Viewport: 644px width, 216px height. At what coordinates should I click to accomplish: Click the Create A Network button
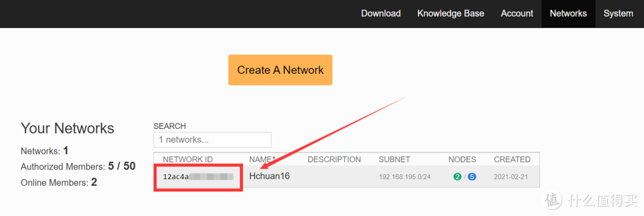[280, 70]
